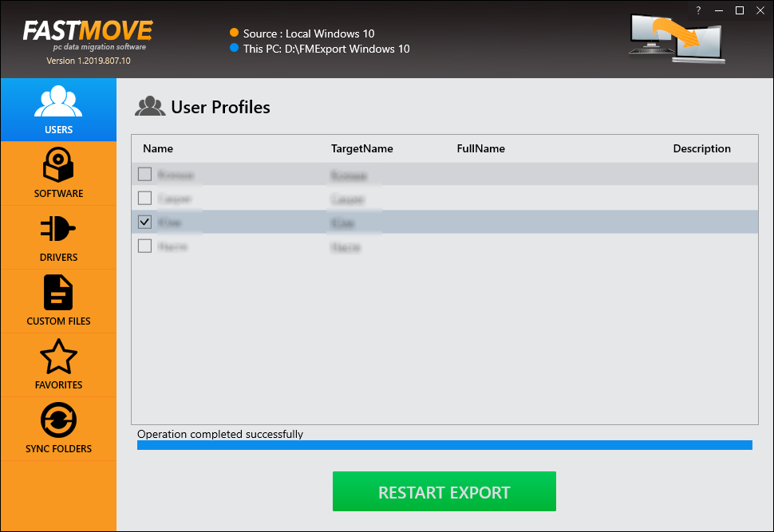This screenshot has width=774, height=532.
Task: Sort by the FullName column header
Action: (481, 148)
